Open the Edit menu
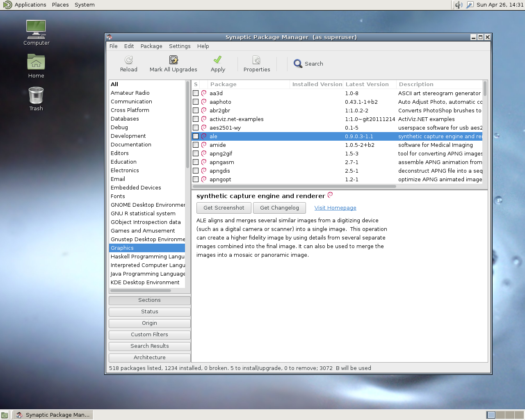 pos(129,46)
